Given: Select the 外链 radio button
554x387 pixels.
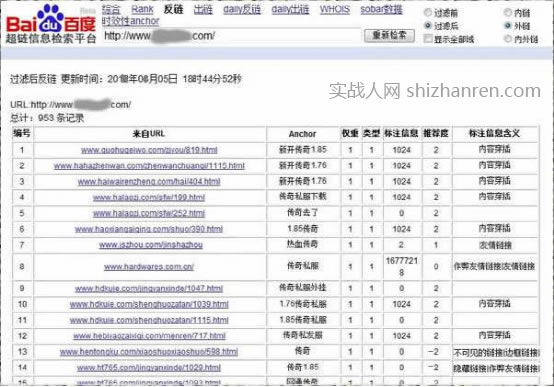Looking at the screenshot, I should [x=508, y=25].
